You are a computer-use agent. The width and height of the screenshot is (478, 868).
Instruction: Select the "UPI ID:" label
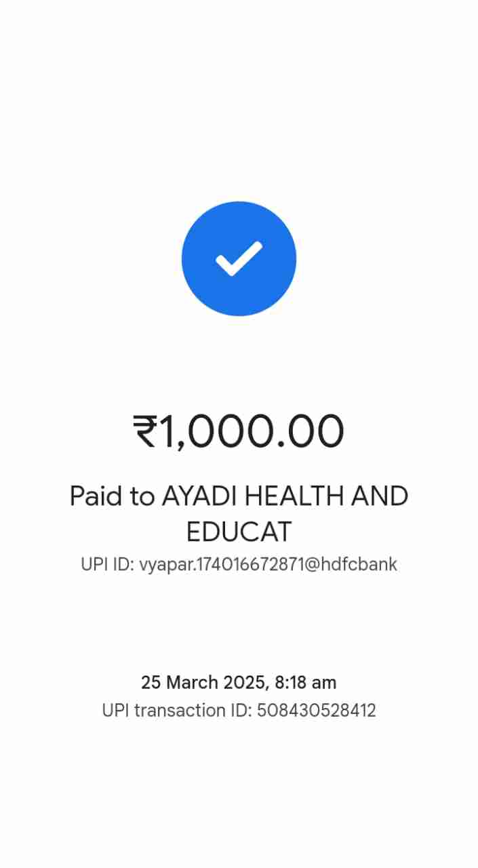(107, 564)
